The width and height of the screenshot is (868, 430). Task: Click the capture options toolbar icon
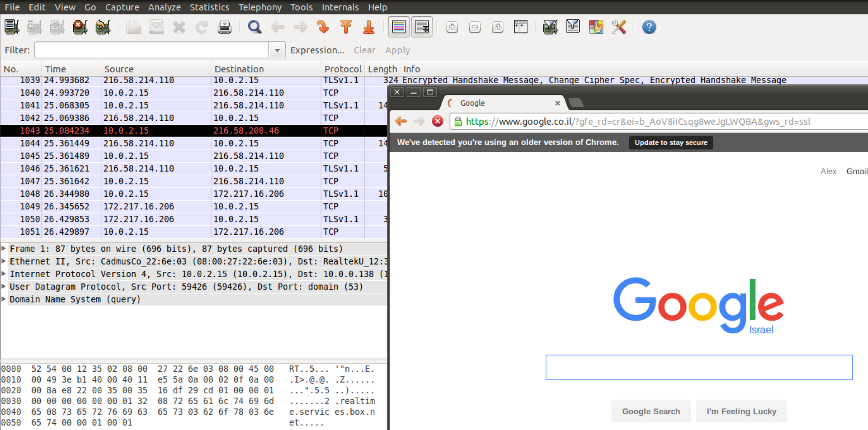(x=34, y=27)
